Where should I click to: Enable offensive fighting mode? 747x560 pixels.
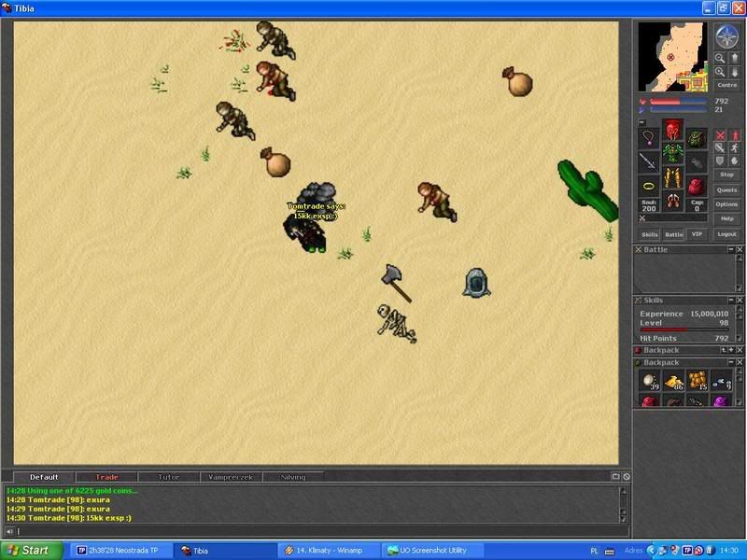coord(720,135)
